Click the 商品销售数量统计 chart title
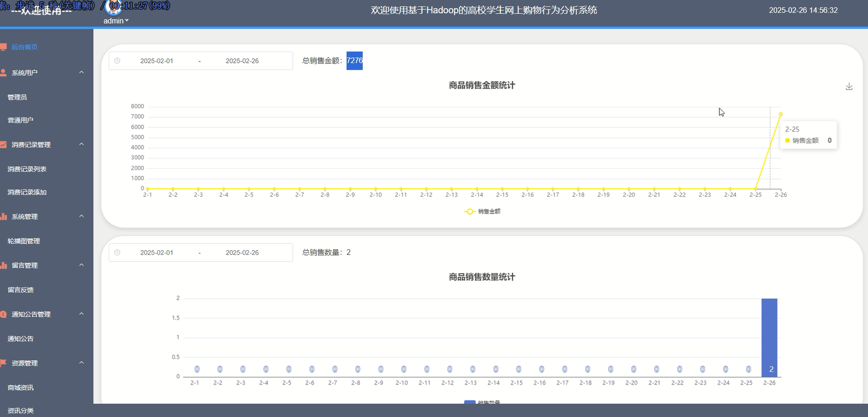Screen dimensions: 868x417 [x=482, y=277]
